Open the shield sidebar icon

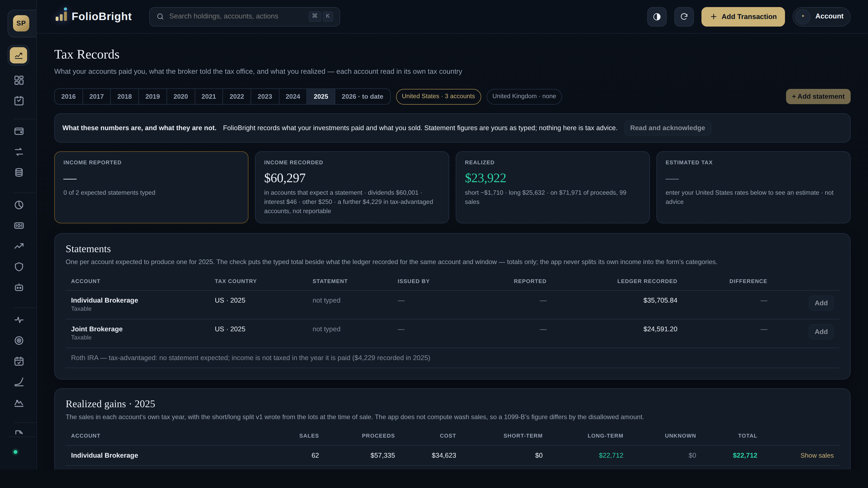[19, 267]
